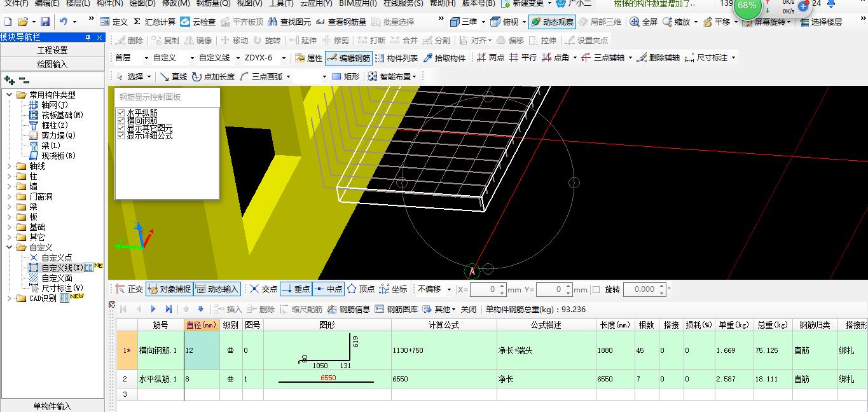Click the Undo arrow icon
The height and width of the screenshot is (412, 868).
(64, 22)
